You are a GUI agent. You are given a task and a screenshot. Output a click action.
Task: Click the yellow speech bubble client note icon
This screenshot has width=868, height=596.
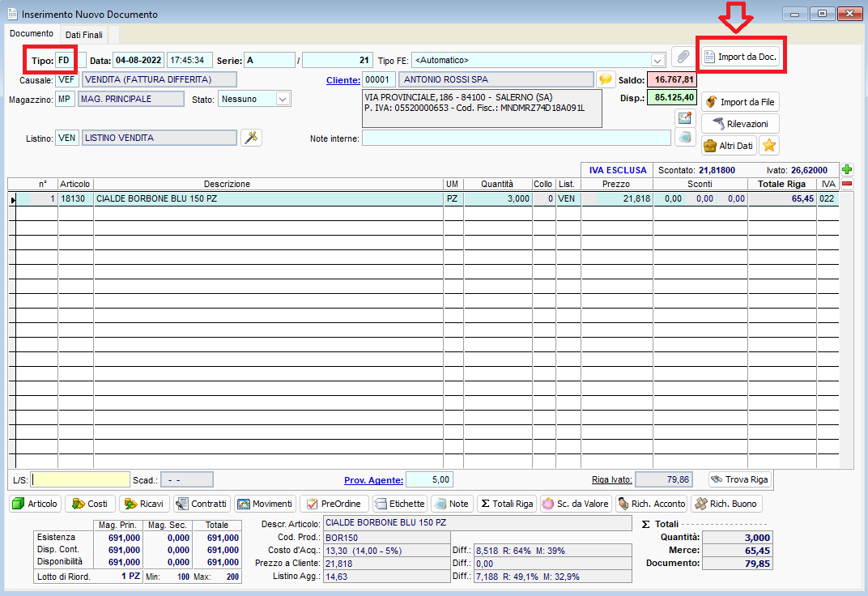click(x=606, y=79)
